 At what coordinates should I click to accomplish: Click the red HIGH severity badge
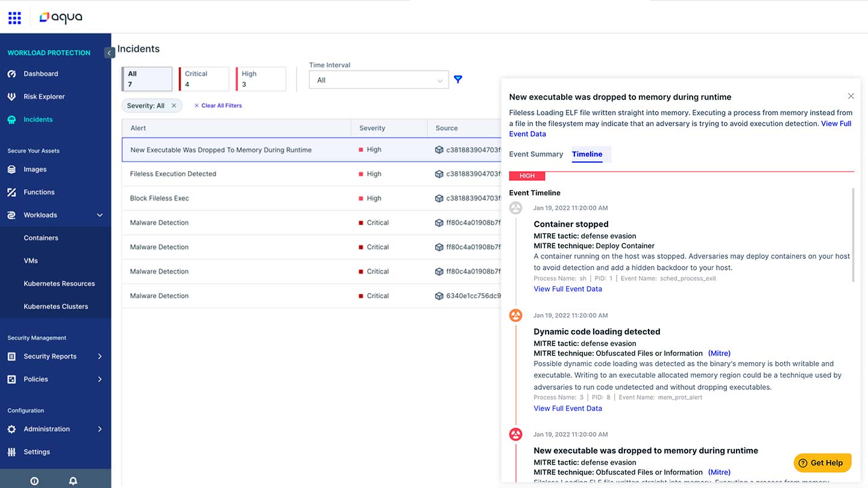click(527, 176)
